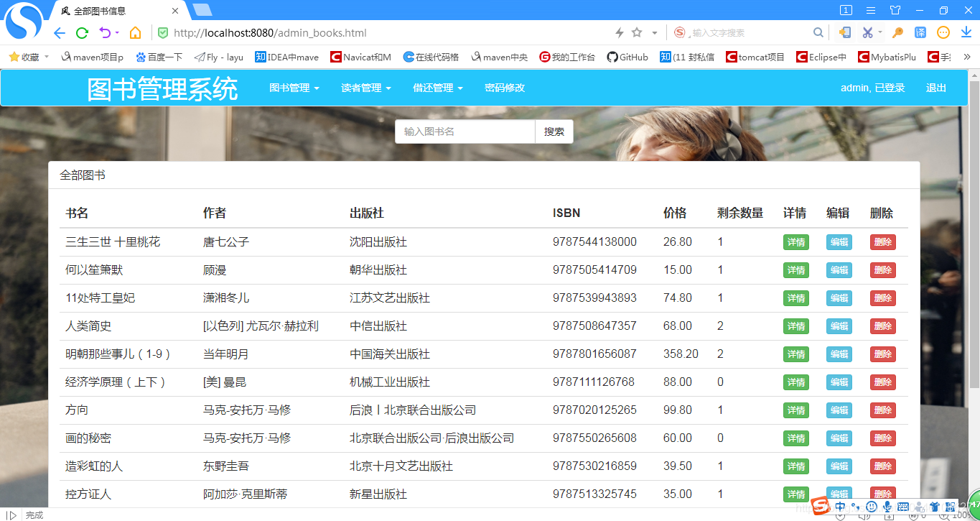Delete the 经济学原理 book row
Viewport: 980px width, 521px height.
tap(882, 382)
